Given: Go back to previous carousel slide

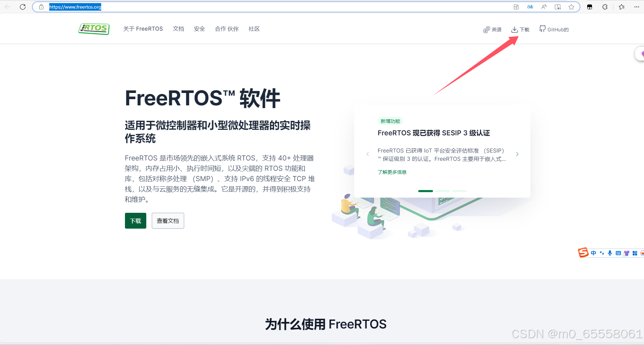Looking at the screenshot, I should click(x=367, y=154).
